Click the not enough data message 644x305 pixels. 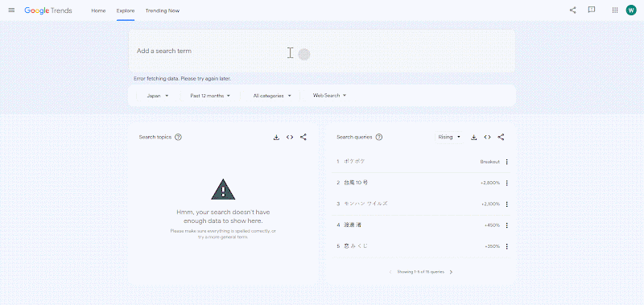pos(223,216)
